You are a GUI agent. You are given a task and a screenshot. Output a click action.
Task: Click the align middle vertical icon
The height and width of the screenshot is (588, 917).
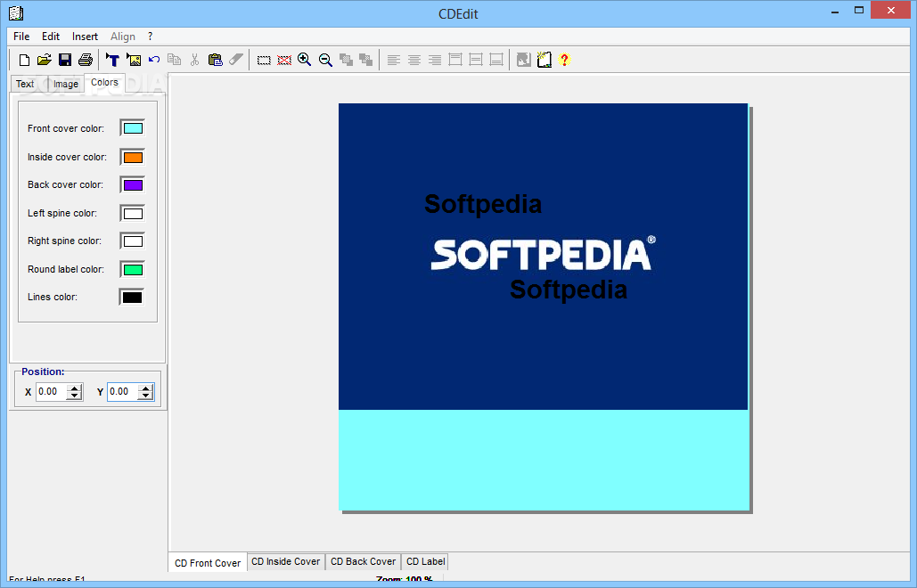click(x=476, y=60)
